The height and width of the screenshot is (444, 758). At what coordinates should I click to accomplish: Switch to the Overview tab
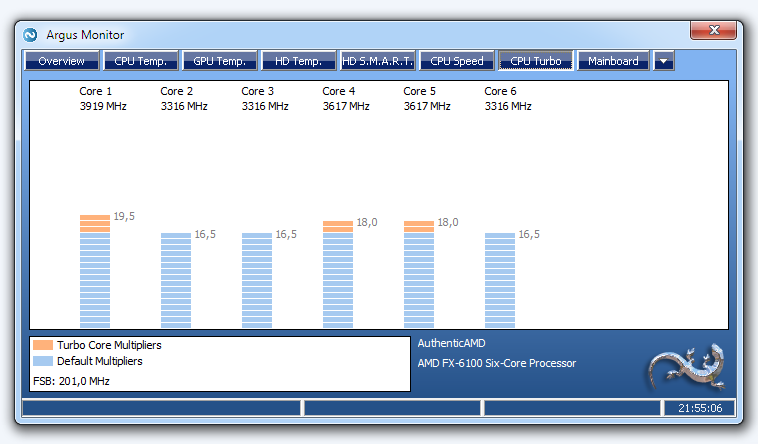click(x=61, y=61)
